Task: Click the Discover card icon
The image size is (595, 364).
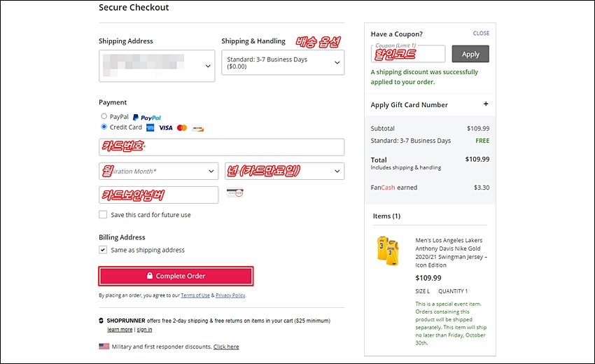Action: tap(197, 128)
